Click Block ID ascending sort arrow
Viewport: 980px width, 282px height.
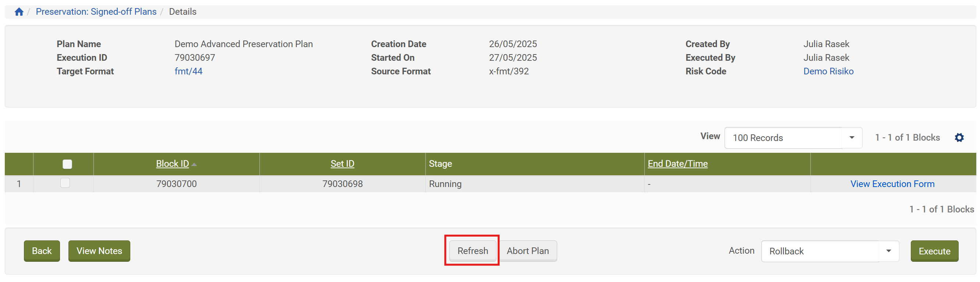(x=194, y=165)
